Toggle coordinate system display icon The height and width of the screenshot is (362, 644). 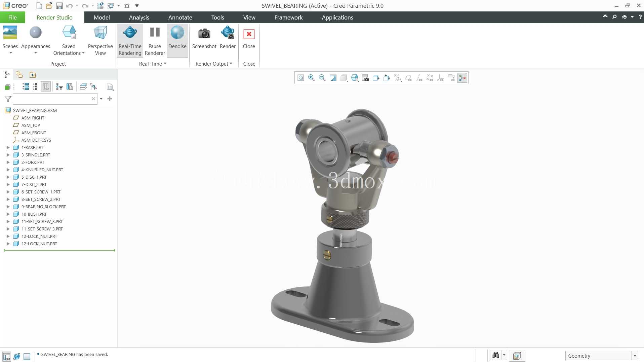pyautogui.click(x=441, y=78)
